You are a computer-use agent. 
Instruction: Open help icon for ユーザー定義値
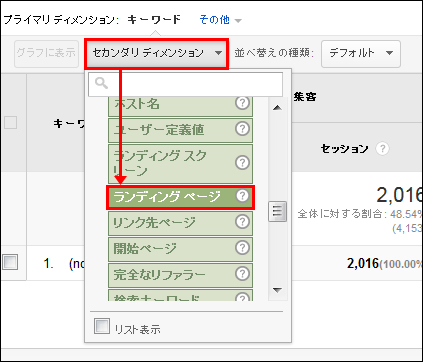point(242,129)
